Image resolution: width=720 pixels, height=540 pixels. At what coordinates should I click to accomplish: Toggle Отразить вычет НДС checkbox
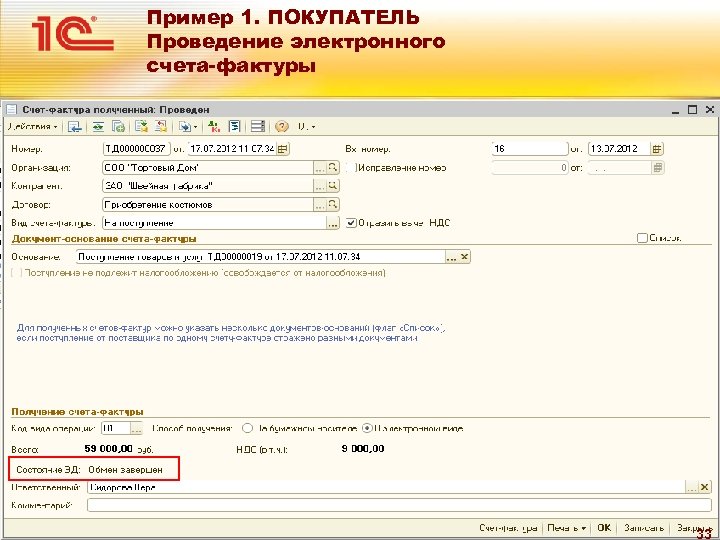[x=351, y=223]
